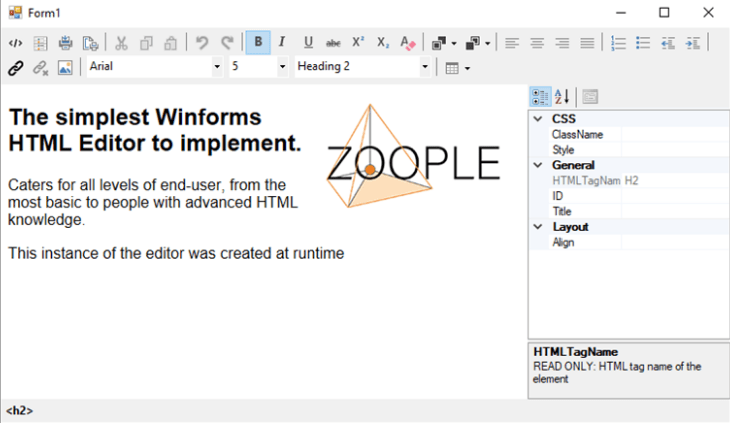The image size is (730, 423).
Task: Open the Heading 2 style dropdown
Action: pyautogui.click(x=425, y=67)
